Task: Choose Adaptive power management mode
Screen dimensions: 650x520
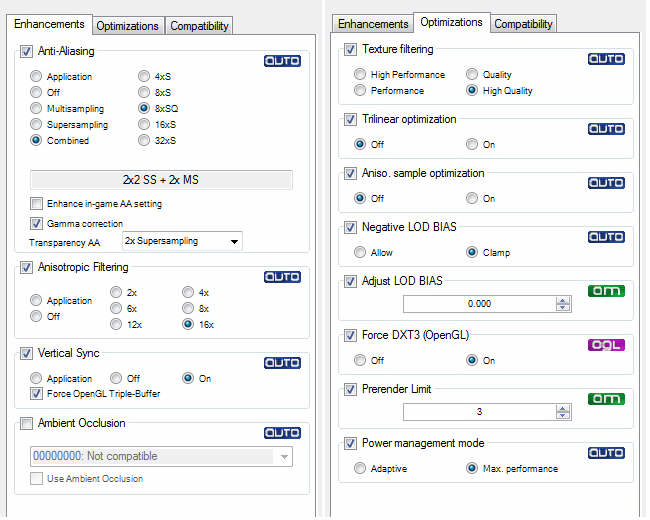Action: [360, 468]
